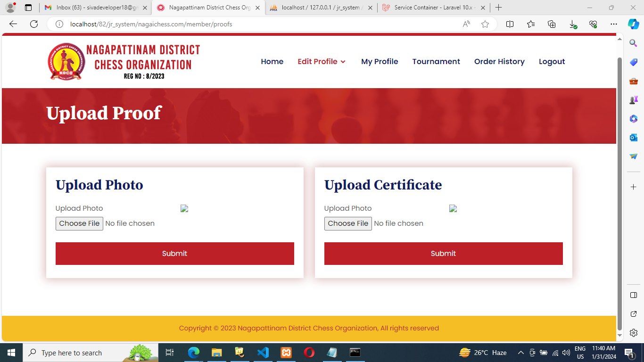Image resolution: width=644 pixels, height=362 pixels.
Task: Open the Edge sidebar search icon
Action: point(633,43)
